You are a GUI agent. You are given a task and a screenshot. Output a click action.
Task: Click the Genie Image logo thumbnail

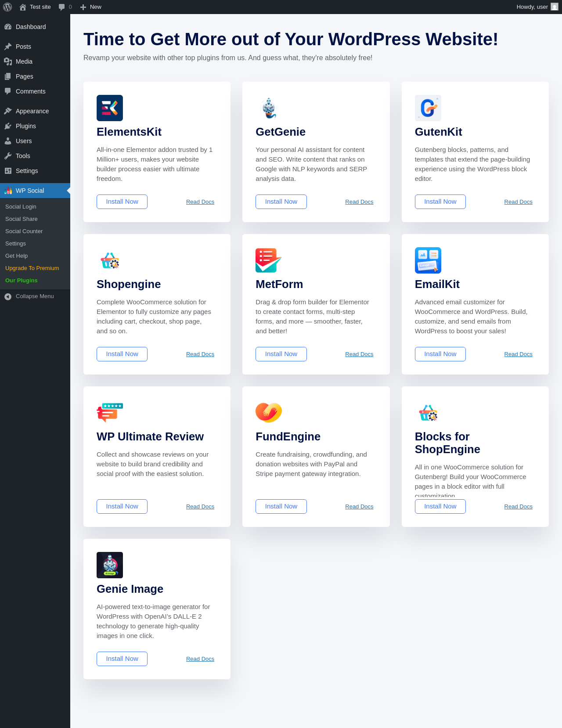110,565
